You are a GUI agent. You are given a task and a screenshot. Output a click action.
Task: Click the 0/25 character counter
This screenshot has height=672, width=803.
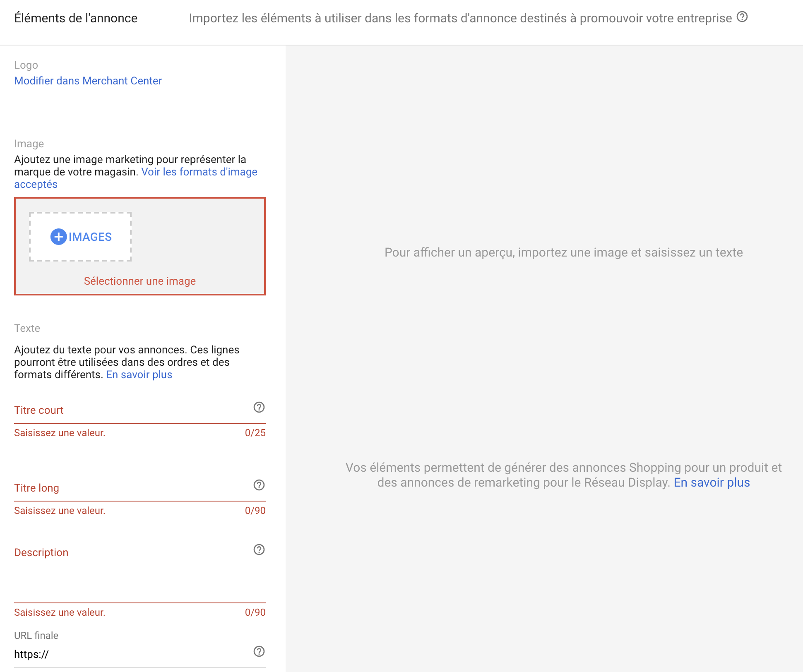[255, 433]
